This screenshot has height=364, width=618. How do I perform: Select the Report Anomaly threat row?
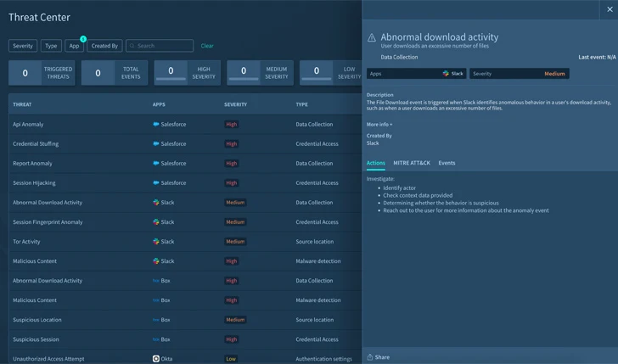point(185,163)
